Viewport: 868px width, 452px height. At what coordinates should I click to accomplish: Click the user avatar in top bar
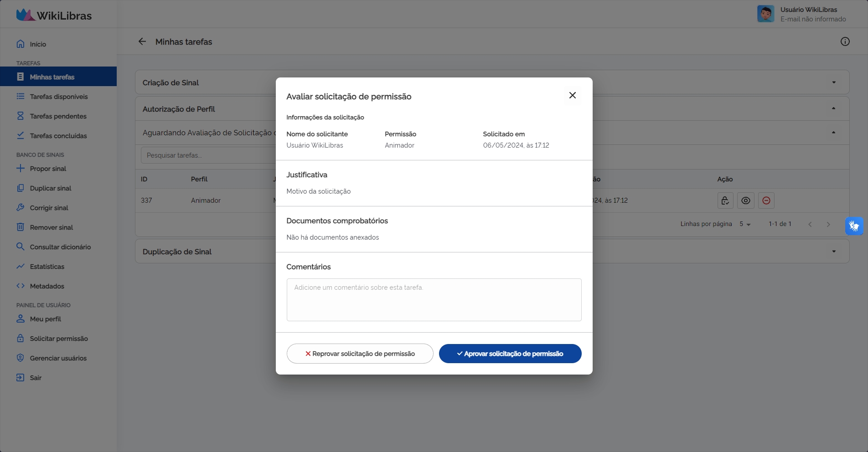pyautogui.click(x=765, y=14)
